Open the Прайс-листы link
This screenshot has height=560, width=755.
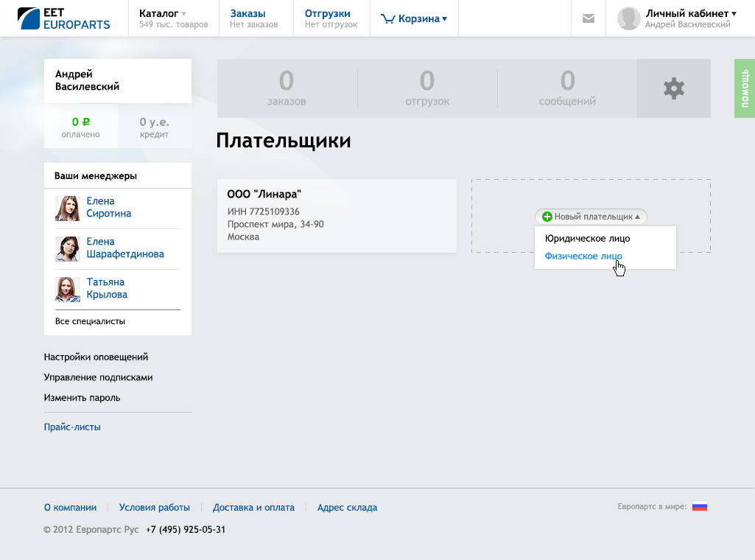72,427
